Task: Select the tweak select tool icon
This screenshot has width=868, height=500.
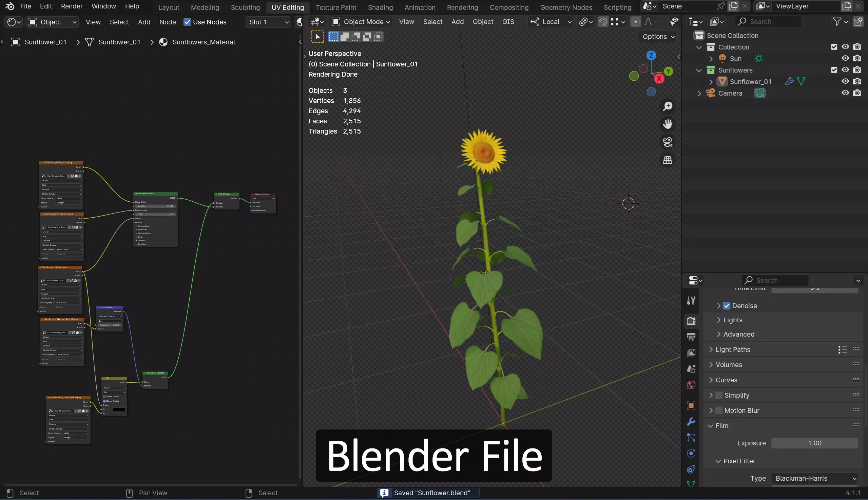Action: point(317,37)
